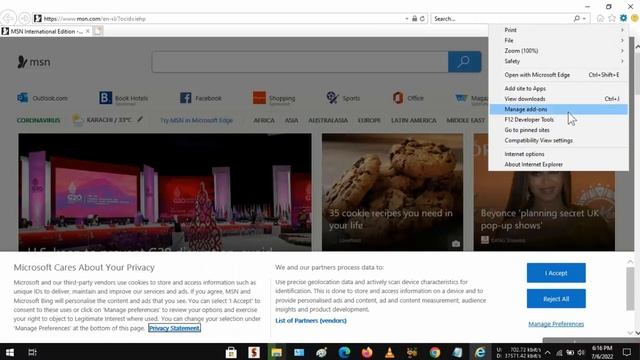Launch Microsoft Edge from the taskbar
Image resolution: width=640 pixels, height=360 pixels.
tap(344, 352)
